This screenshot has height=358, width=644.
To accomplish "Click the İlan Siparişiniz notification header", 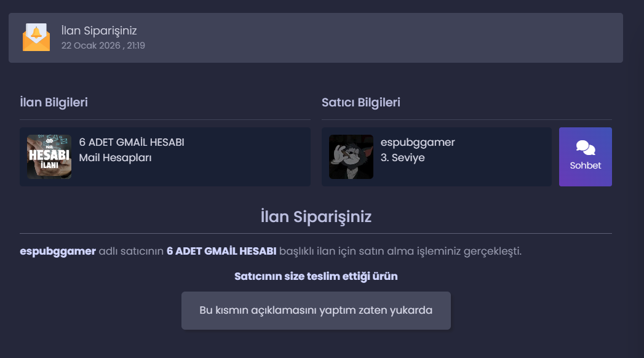I will pos(99,31).
